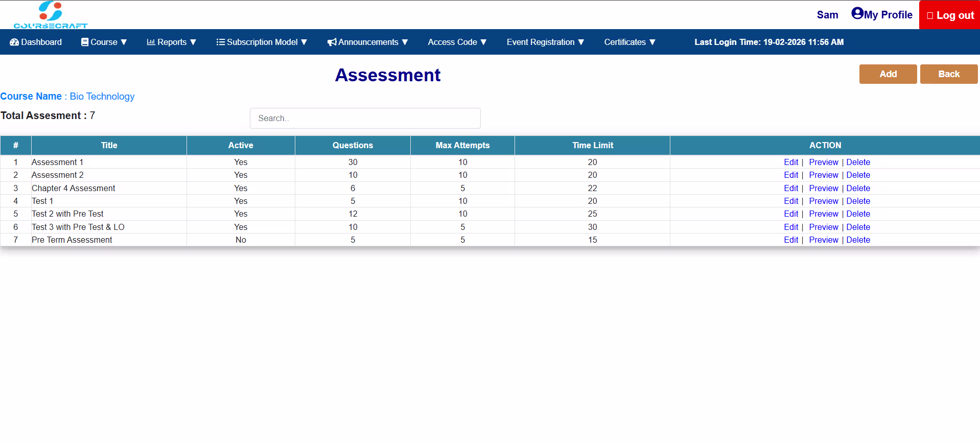Click the 'No' active cell
980x443 pixels.
[241, 240]
